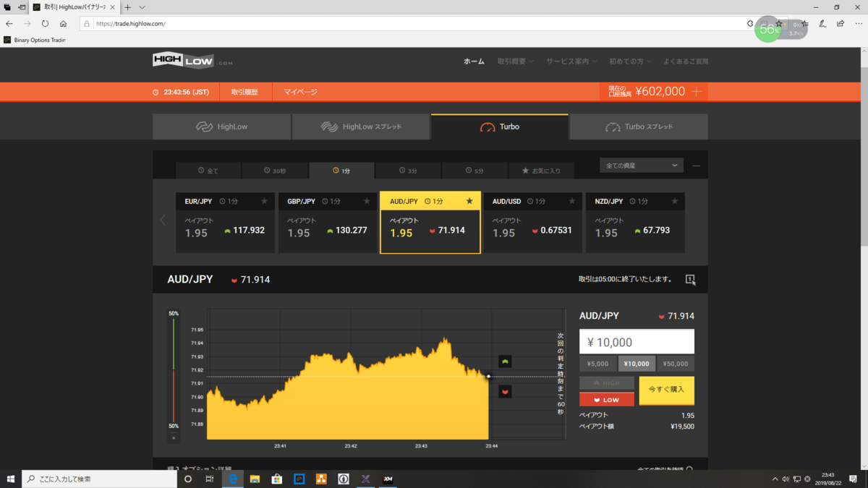Screen dimensions: 868x488
Task: Refresh the page with the reload icon
Action: (46, 24)
